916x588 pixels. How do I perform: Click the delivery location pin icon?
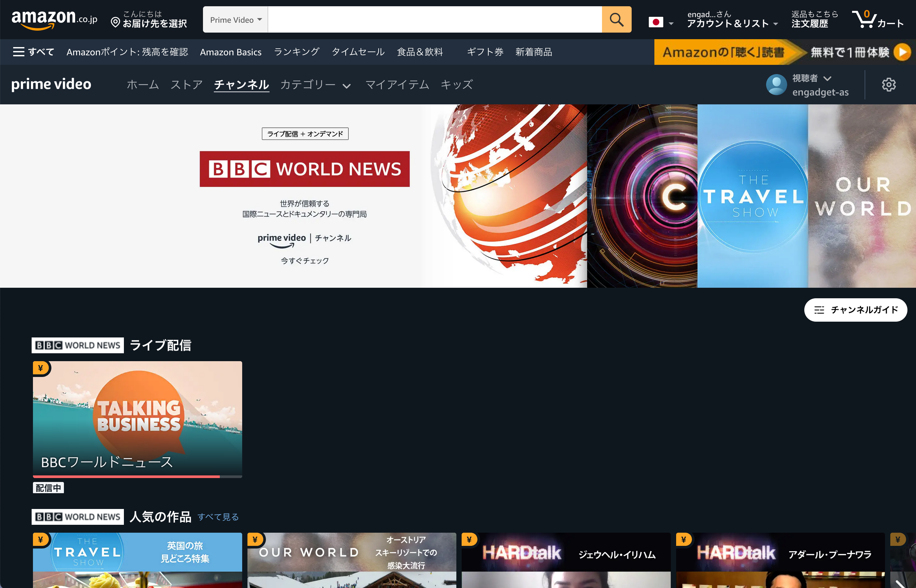click(x=115, y=22)
